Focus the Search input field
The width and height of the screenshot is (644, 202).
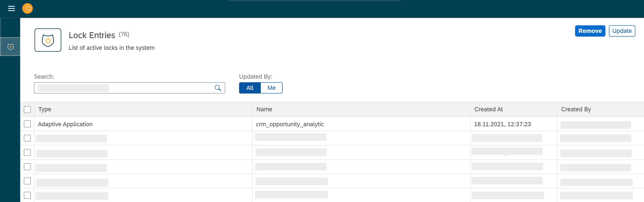[x=129, y=88]
